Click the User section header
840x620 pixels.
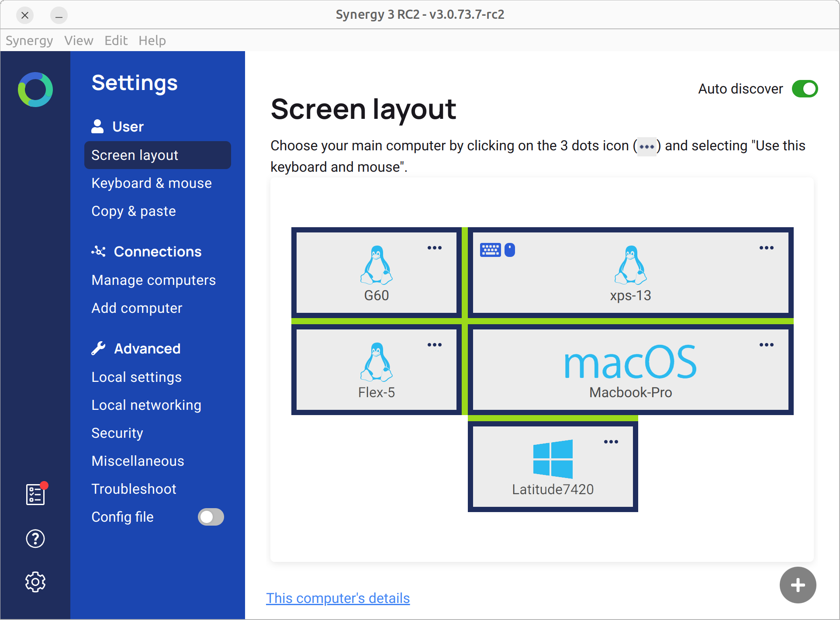(118, 126)
